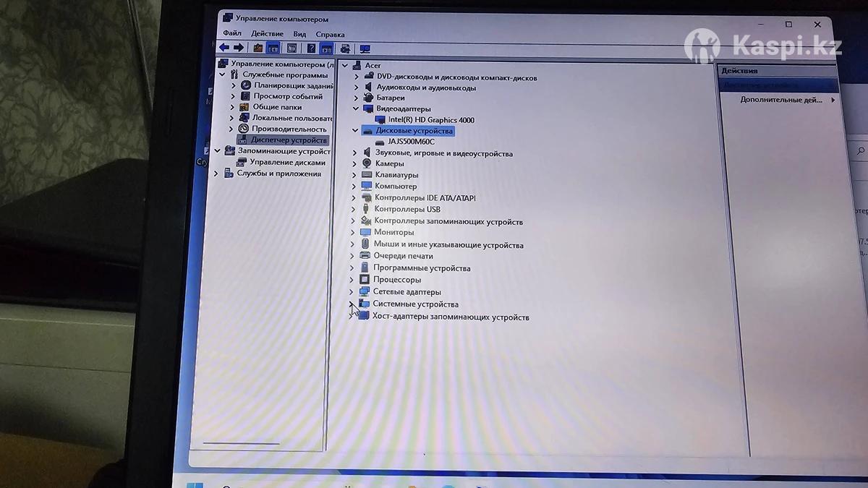Click the Forward arrow in the toolbar
This screenshot has width=868, height=488.
(x=238, y=48)
